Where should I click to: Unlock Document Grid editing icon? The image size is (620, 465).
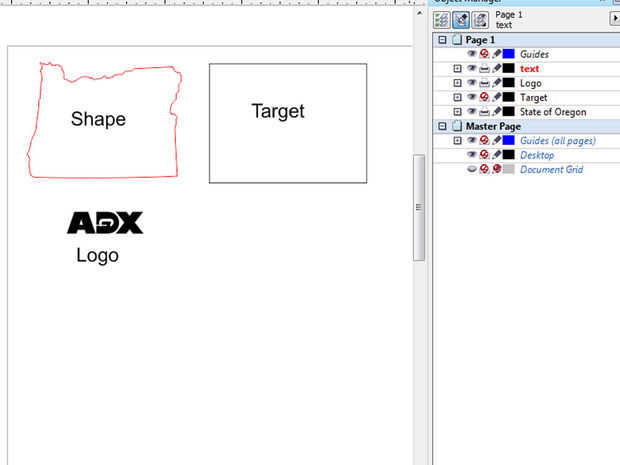coord(497,169)
